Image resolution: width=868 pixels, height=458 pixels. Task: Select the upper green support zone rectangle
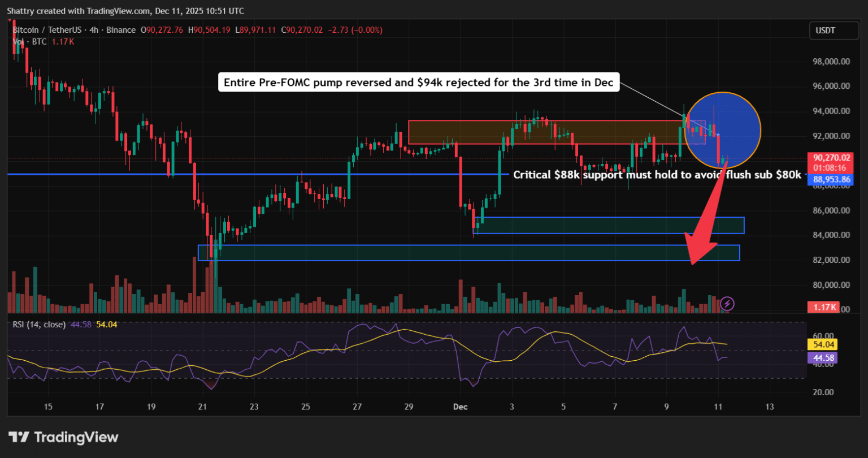[608, 226]
